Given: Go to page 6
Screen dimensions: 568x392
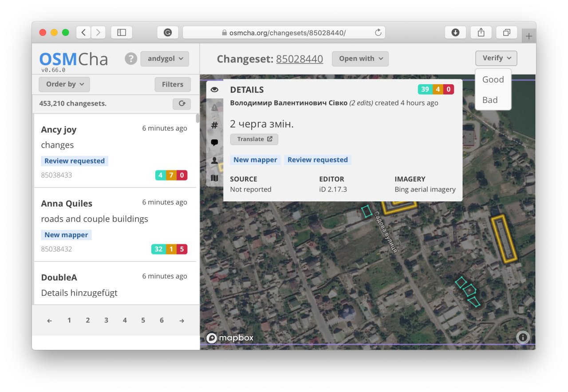Looking at the screenshot, I should [x=162, y=320].
